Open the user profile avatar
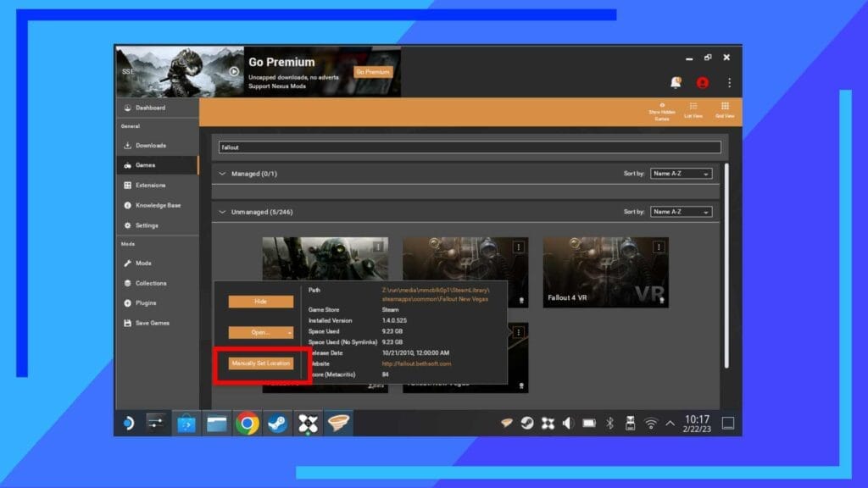 click(703, 83)
